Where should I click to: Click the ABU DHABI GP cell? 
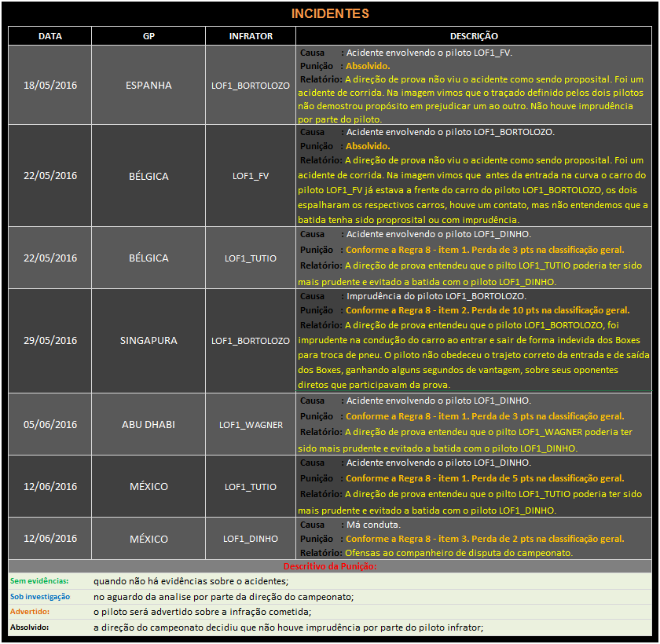148,424
